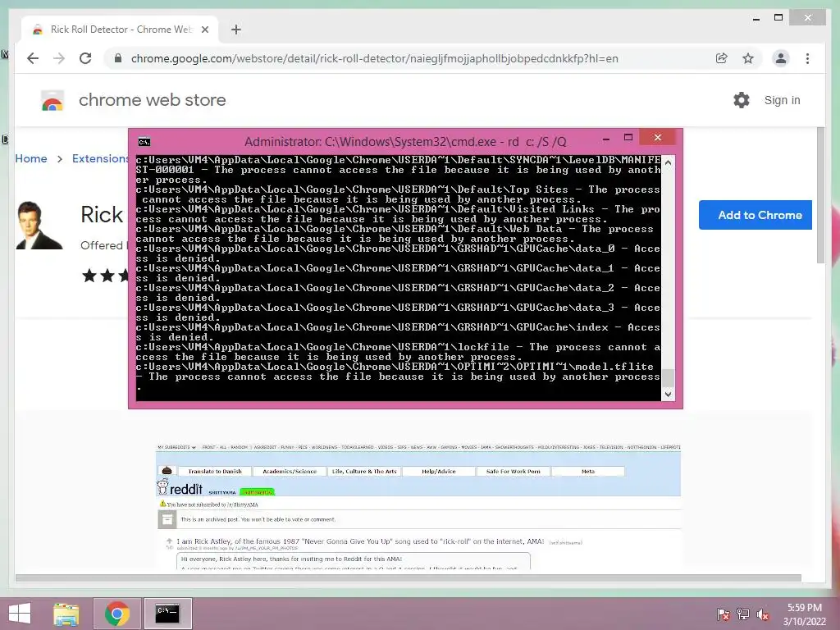The height and width of the screenshot is (630, 840).
Task: Click the cmd scrollbar down arrow
Action: point(668,395)
